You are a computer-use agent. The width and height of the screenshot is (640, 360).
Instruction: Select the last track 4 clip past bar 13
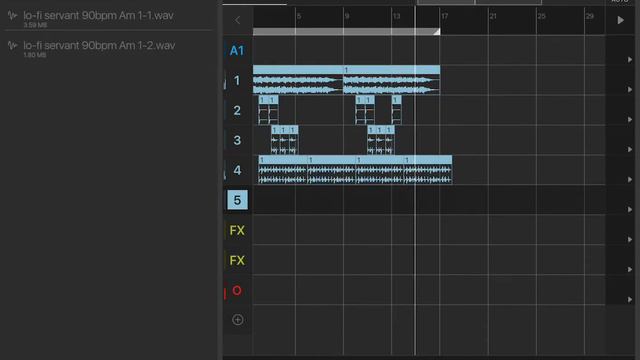tap(428, 170)
